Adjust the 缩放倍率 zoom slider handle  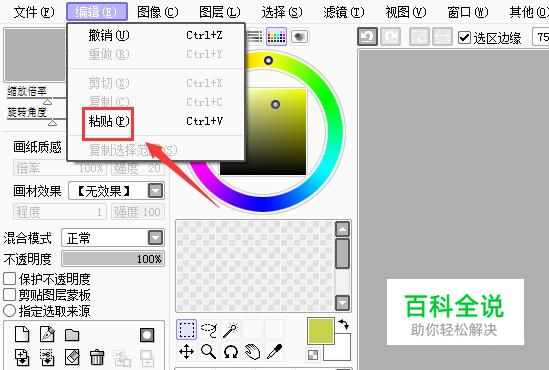click(48, 102)
